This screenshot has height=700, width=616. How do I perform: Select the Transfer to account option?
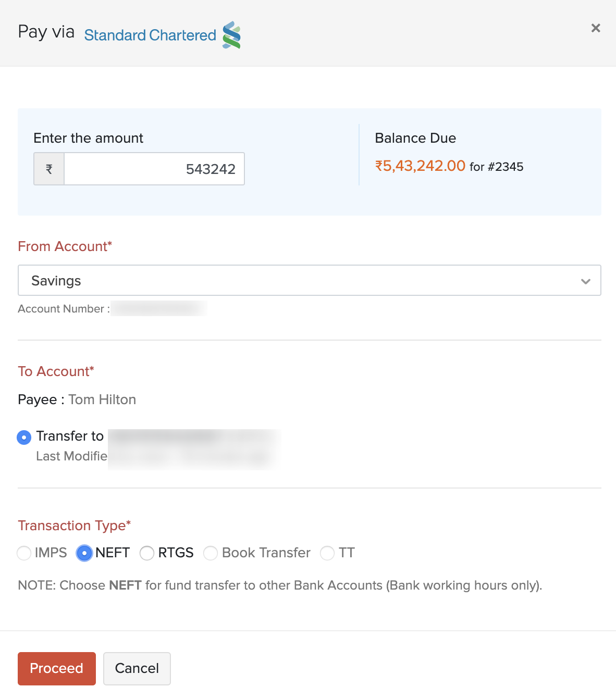pos(24,437)
